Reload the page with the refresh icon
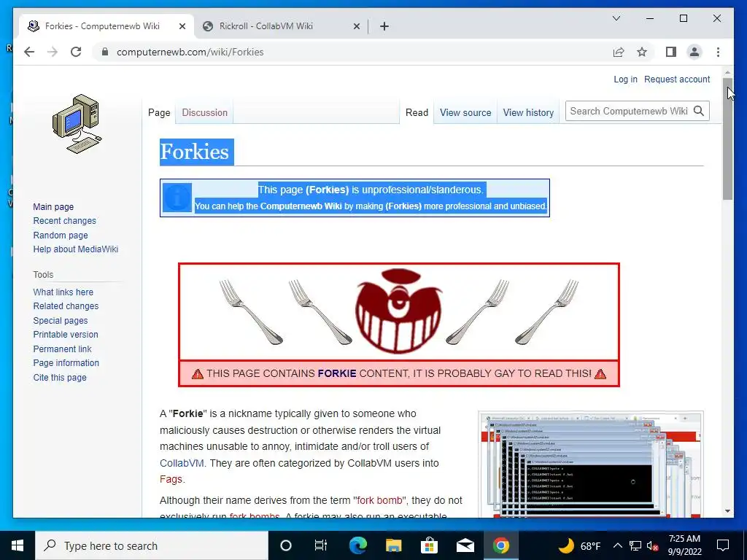This screenshot has width=747, height=560. pyautogui.click(x=76, y=52)
